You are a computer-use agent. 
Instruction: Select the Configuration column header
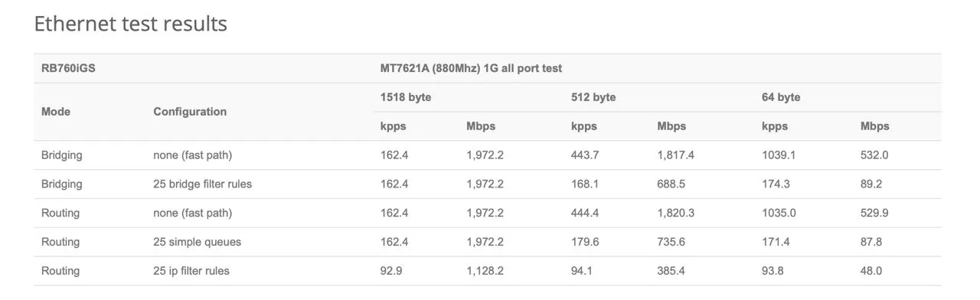click(190, 112)
